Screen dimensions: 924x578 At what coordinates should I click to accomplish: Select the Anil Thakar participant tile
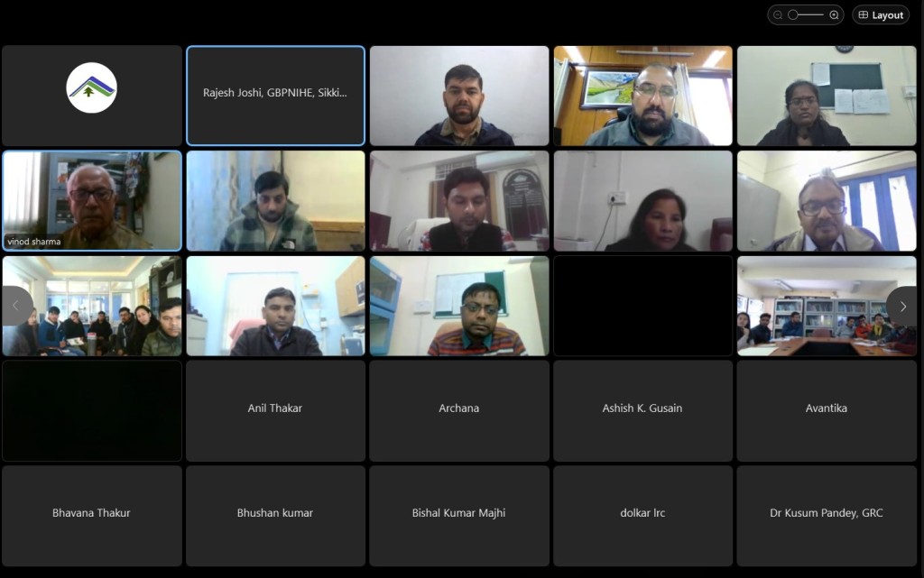(x=275, y=410)
